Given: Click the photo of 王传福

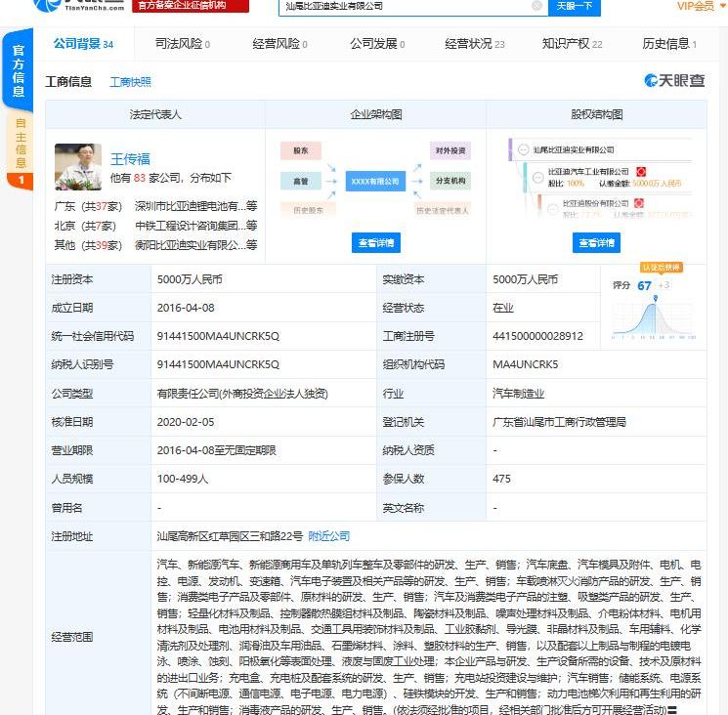Looking at the screenshot, I should click(78, 167).
